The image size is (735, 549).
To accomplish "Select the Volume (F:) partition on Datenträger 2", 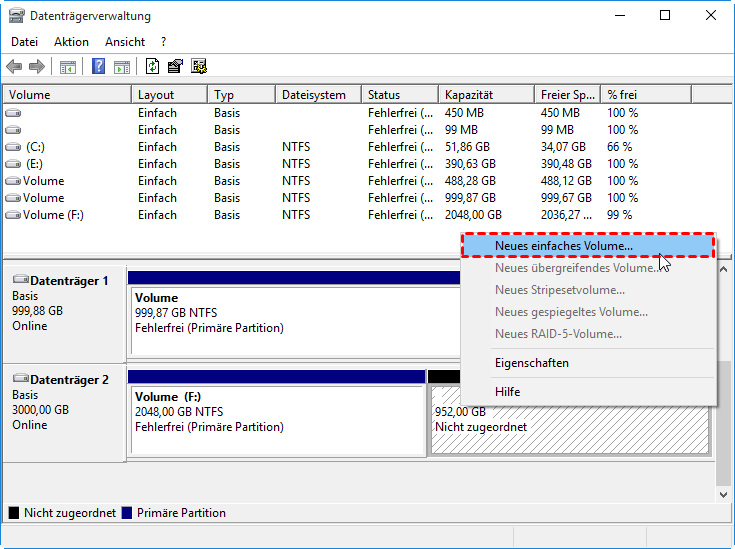I will click(277, 420).
